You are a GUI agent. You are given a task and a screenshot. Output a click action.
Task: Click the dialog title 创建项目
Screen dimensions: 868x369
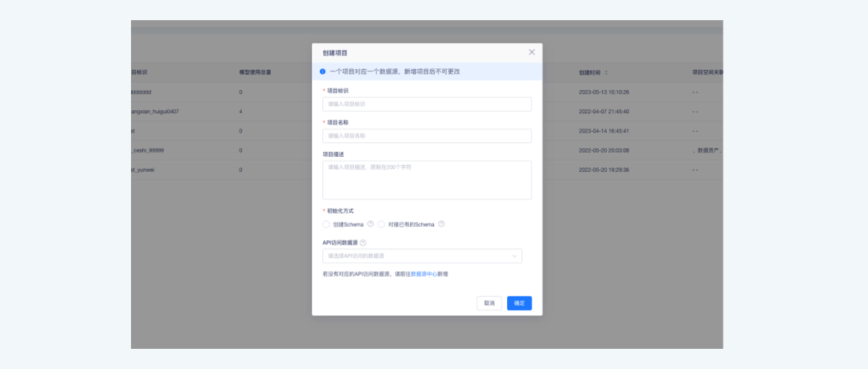coord(335,52)
